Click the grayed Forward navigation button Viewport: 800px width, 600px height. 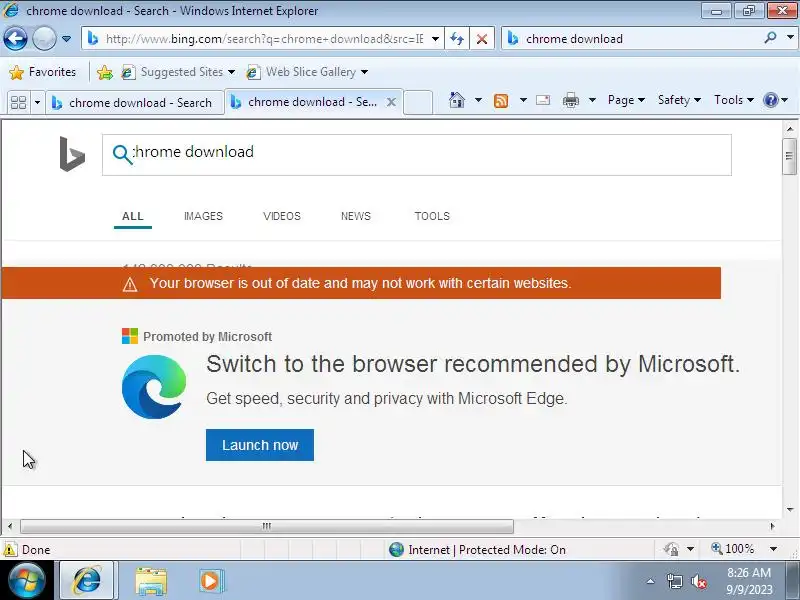pos(44,38)
